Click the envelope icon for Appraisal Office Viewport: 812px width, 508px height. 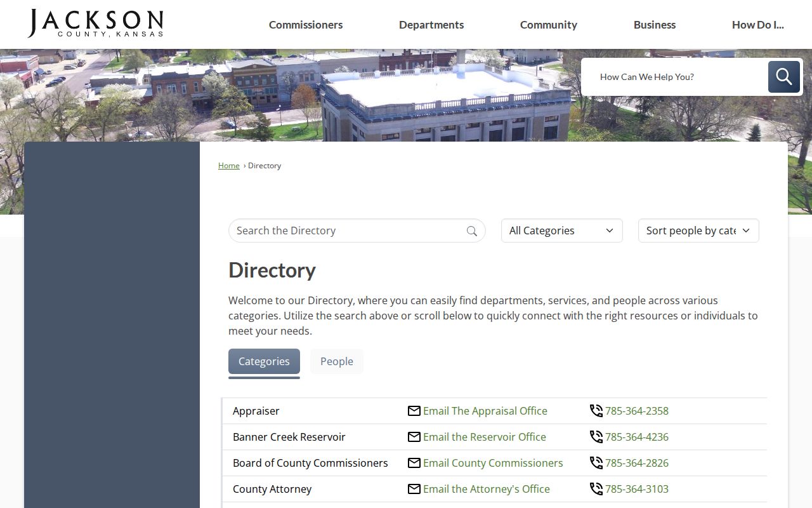tap(414, 411)
